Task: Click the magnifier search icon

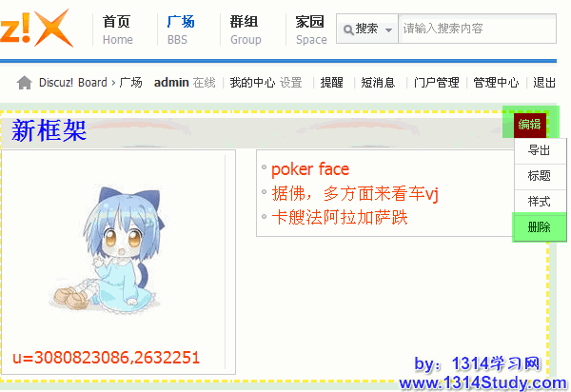Action: click(348, 29)
